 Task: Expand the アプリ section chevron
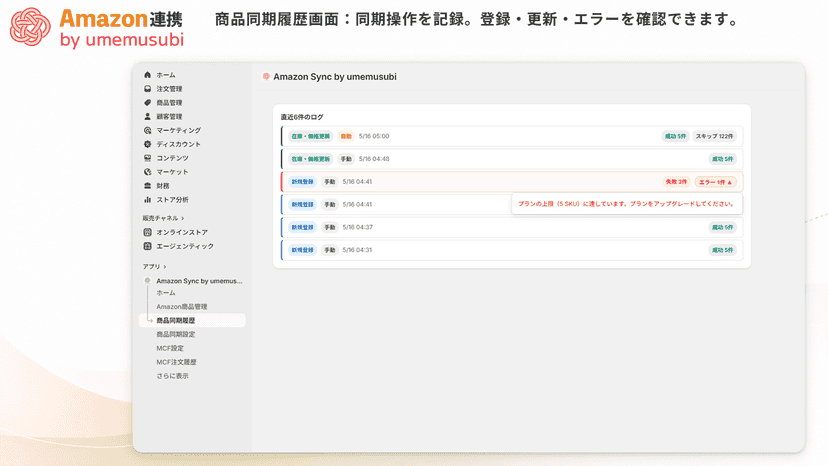[165, 267]
